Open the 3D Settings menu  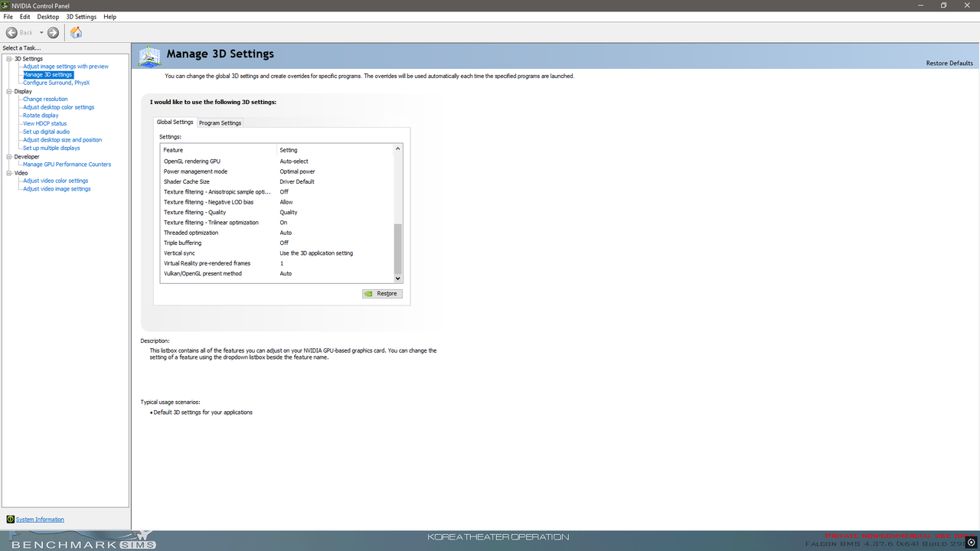click(x=81, y=16)
